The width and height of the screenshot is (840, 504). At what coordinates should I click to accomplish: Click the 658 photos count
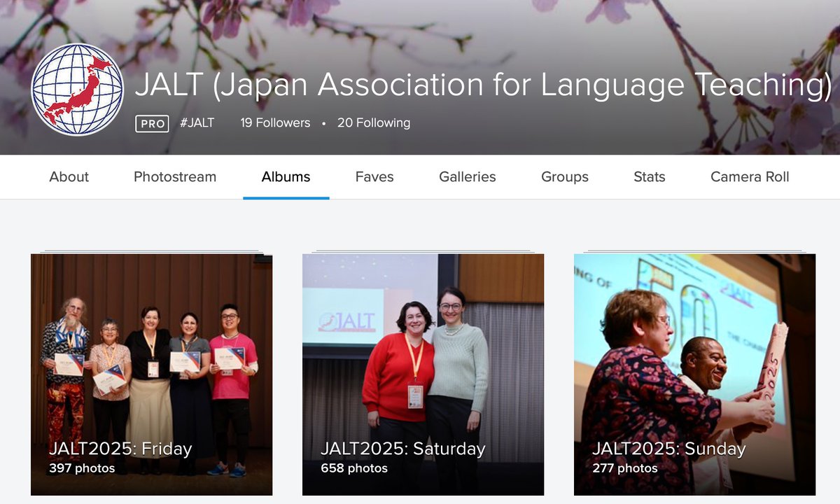point(354,468)
